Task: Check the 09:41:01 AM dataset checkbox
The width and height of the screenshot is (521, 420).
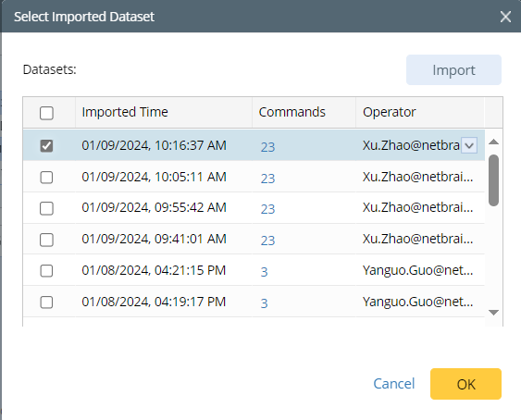Action: click(x=46, y=240)
